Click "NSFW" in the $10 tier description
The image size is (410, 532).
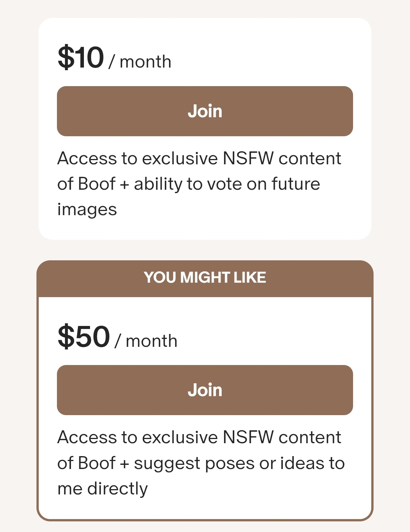(x=248, y=158)
